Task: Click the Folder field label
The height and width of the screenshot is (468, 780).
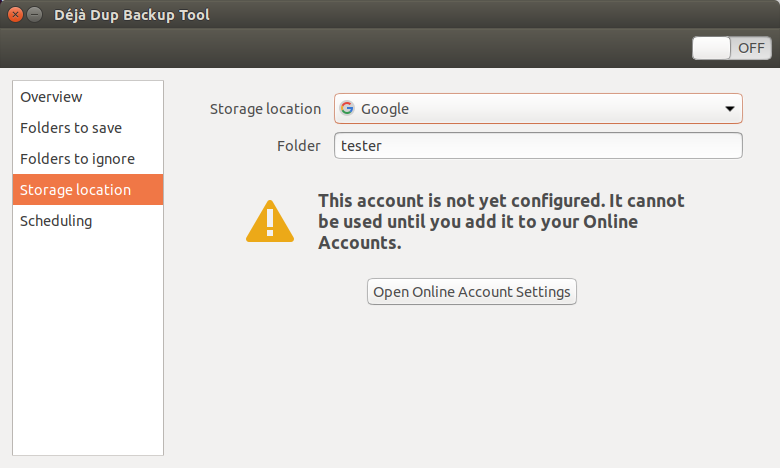Action: point(298,146)
